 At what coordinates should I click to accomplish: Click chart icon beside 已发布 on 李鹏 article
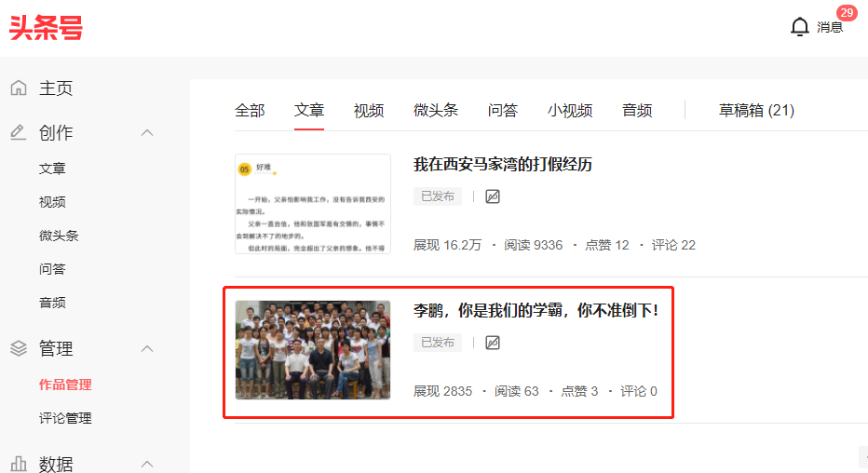click(492, 343)
